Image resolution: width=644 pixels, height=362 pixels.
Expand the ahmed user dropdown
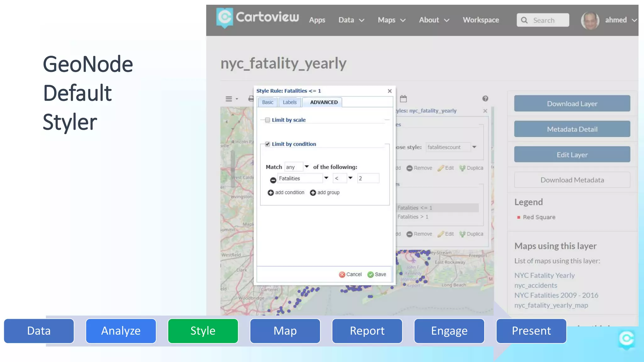click(634, 20)
